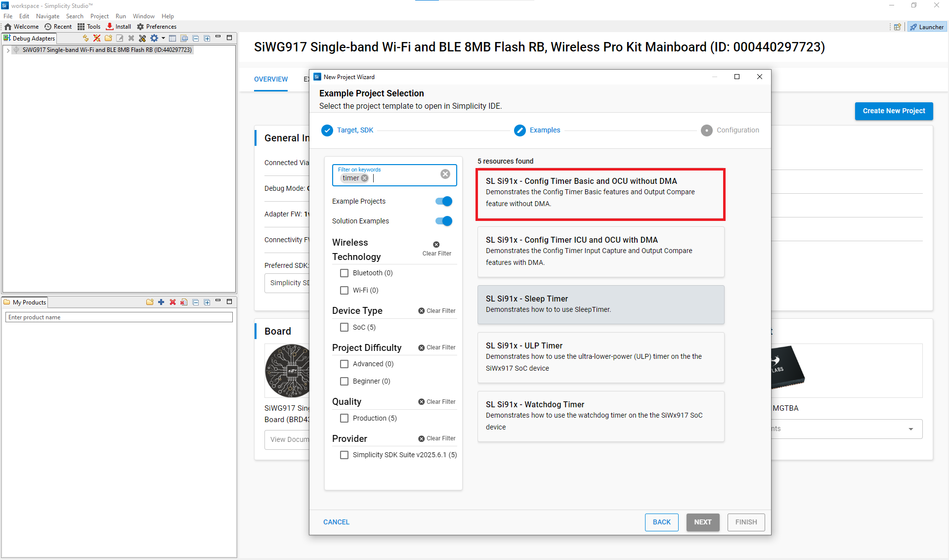Click Clear Filter next to Project Difficulty

tap(437, 347)
